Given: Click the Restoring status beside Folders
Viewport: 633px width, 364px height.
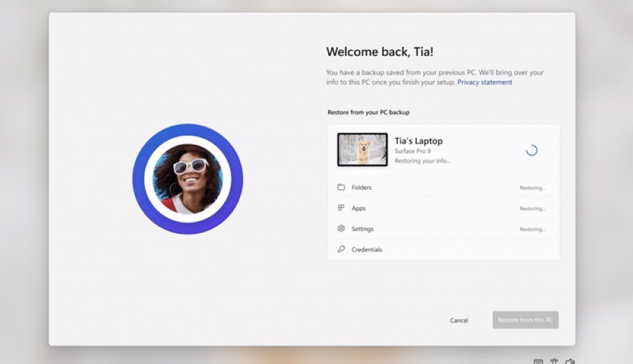Looking at the screenshot, I should point(532,188).
